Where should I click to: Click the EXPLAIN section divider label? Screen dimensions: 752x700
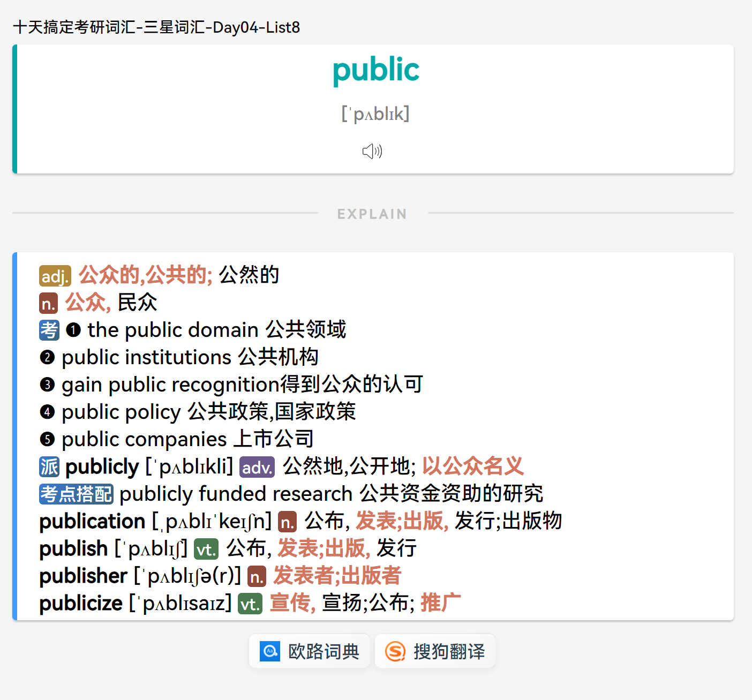click(372, 214)
